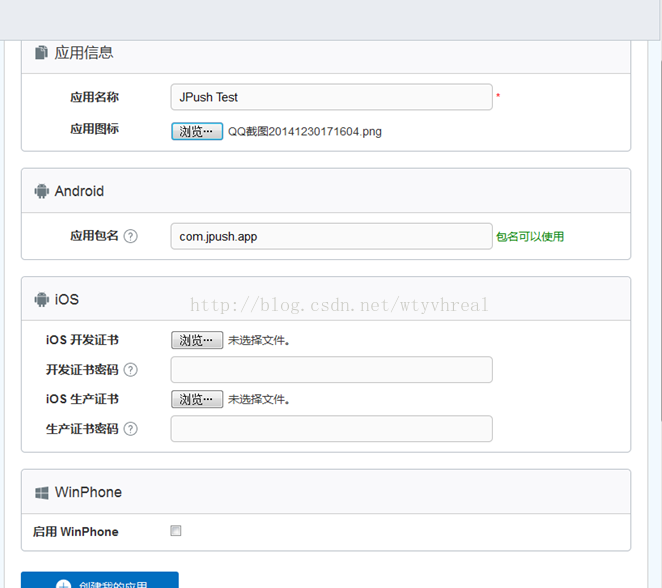Click the 开发证书密码 password field

[x=331, y=370]
